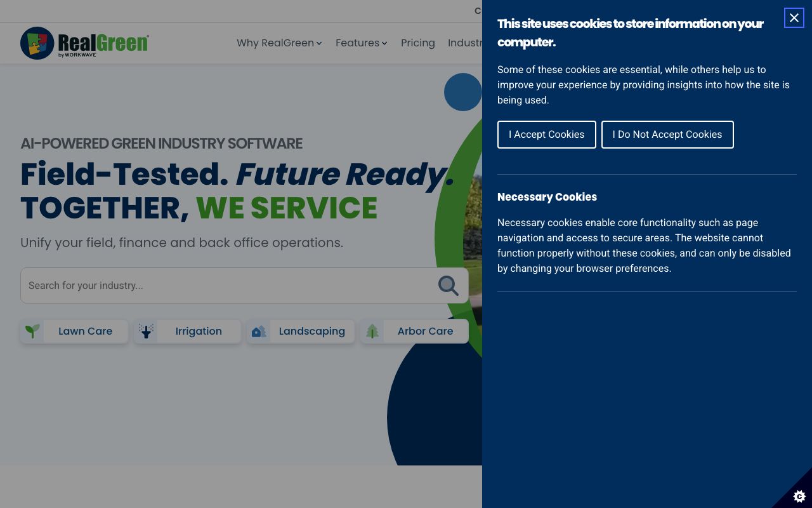Viewport: 812px width, 508px height.
Task: Click the Arbor Care tree icon
Action: click(372, 331)
